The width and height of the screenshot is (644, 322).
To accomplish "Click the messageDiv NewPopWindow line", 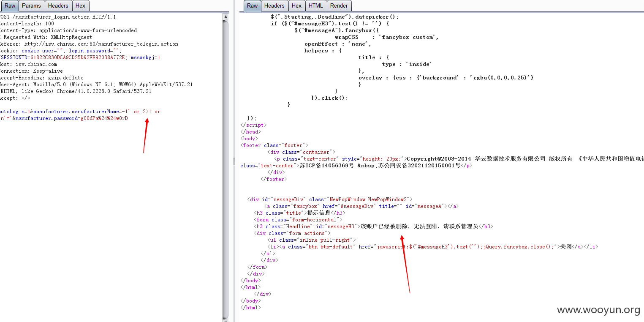I will (330, 199).
